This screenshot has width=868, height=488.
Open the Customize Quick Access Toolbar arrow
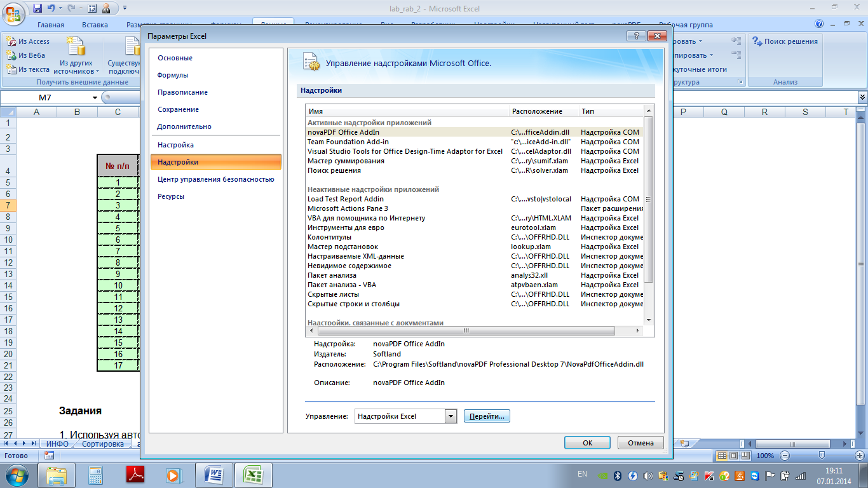[125, 8]
